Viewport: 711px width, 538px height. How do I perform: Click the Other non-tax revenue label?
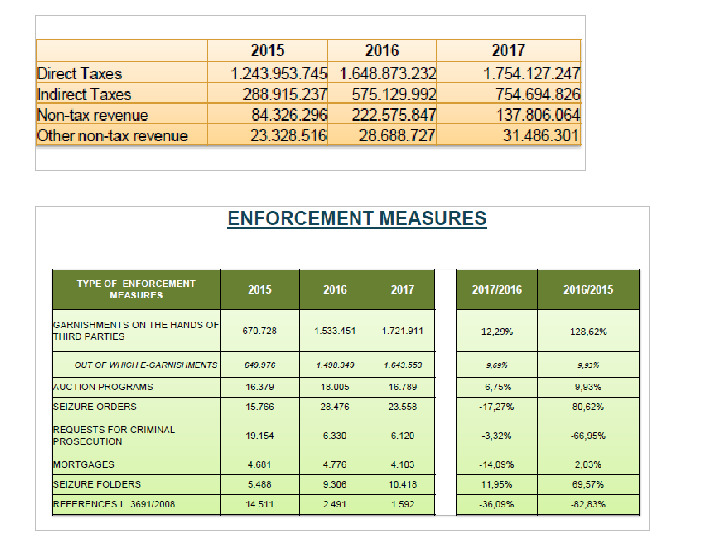112,136
